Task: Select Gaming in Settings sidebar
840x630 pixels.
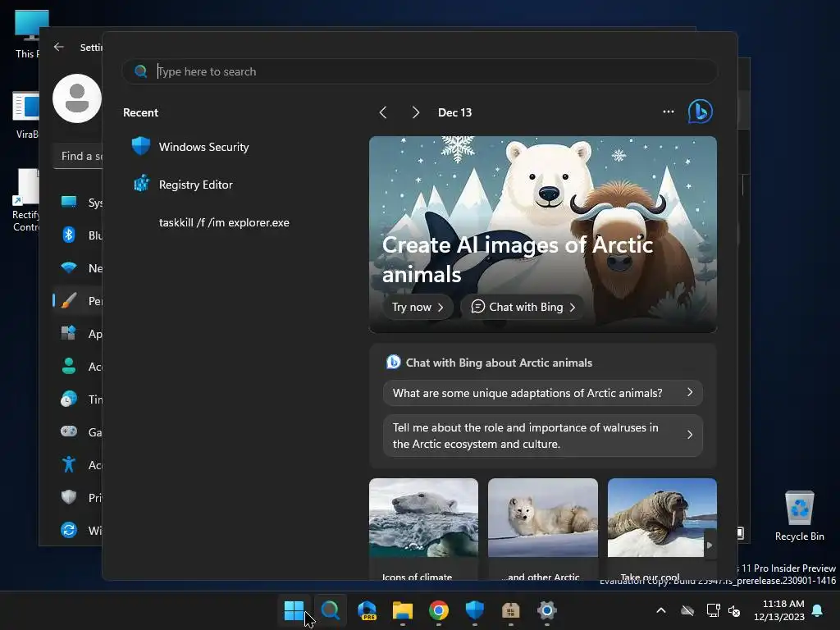Action: 78,431
